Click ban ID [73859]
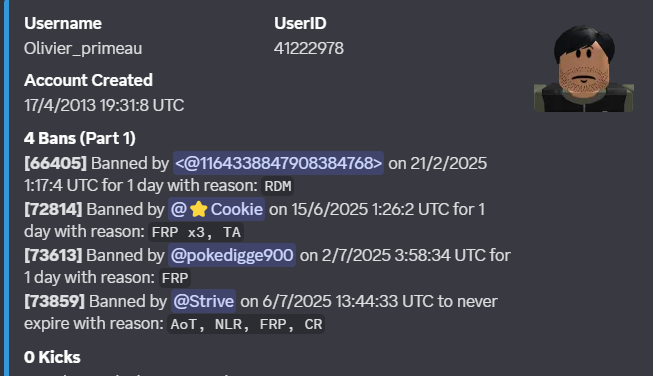Image resolution: width=653 pixels, height=376 pixels. pyautogui.click(x=54, y=301)
